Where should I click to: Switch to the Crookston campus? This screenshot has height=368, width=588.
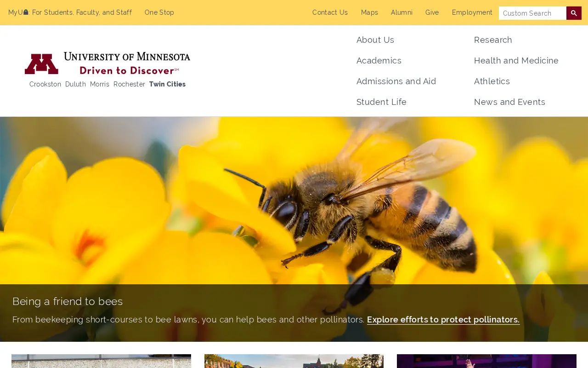(45, 84)
